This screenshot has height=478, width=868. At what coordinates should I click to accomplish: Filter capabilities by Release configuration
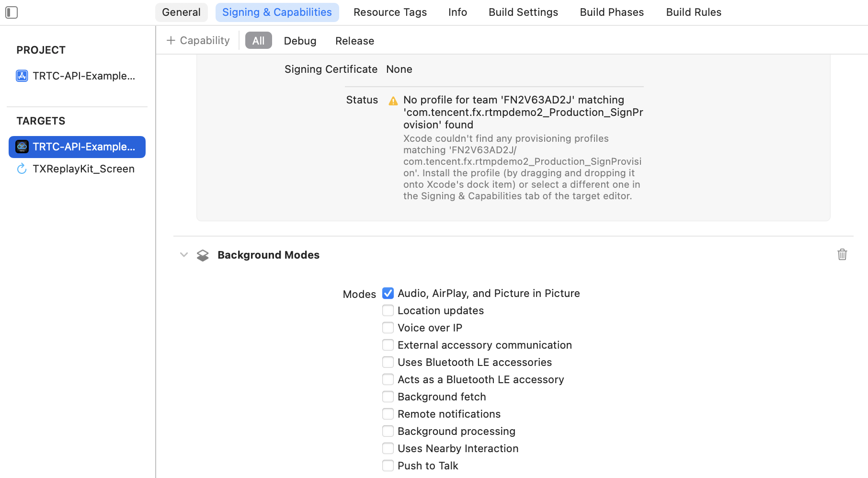(354, 41)
